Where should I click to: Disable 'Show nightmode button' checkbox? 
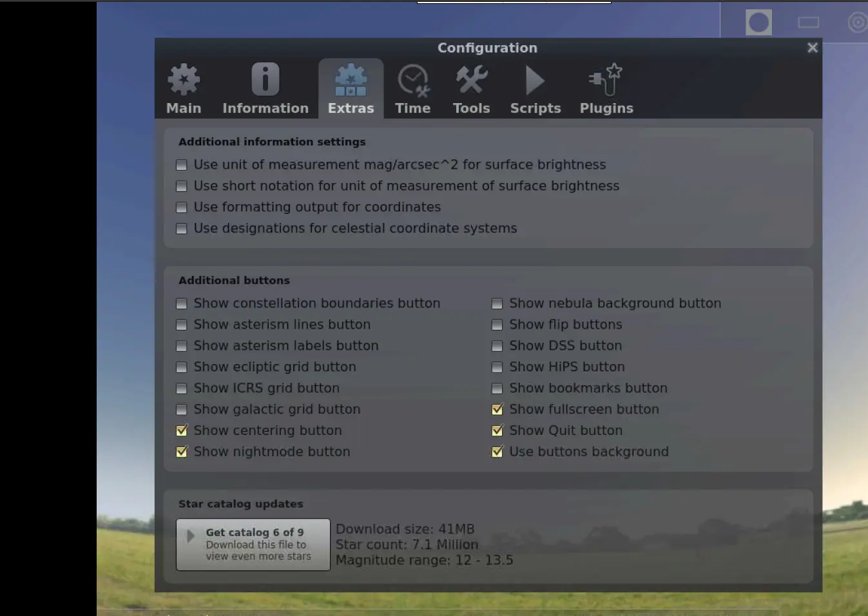pyautogui.click(x=182, y=452)
